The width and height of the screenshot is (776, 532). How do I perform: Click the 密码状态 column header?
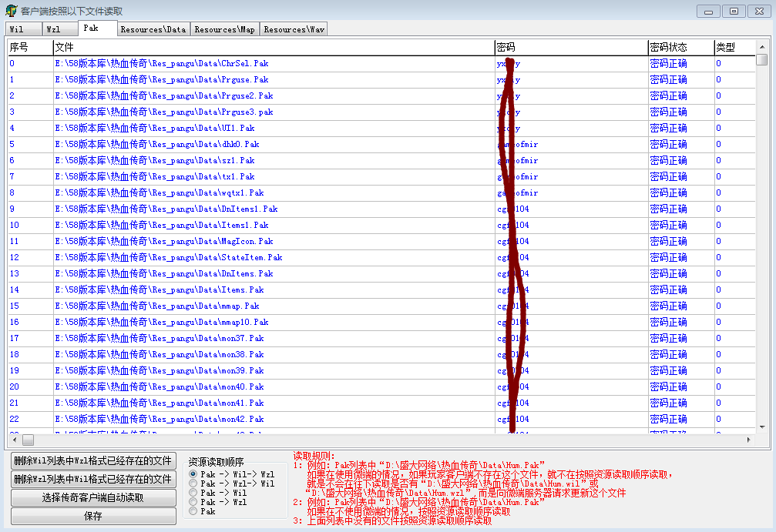[681, 47]
